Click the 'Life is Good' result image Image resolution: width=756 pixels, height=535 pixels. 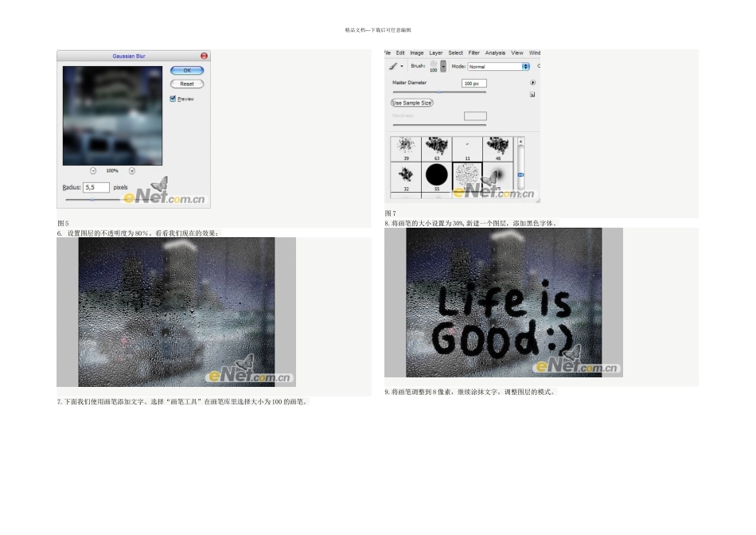pyautogui.click(x=504, y=303)
